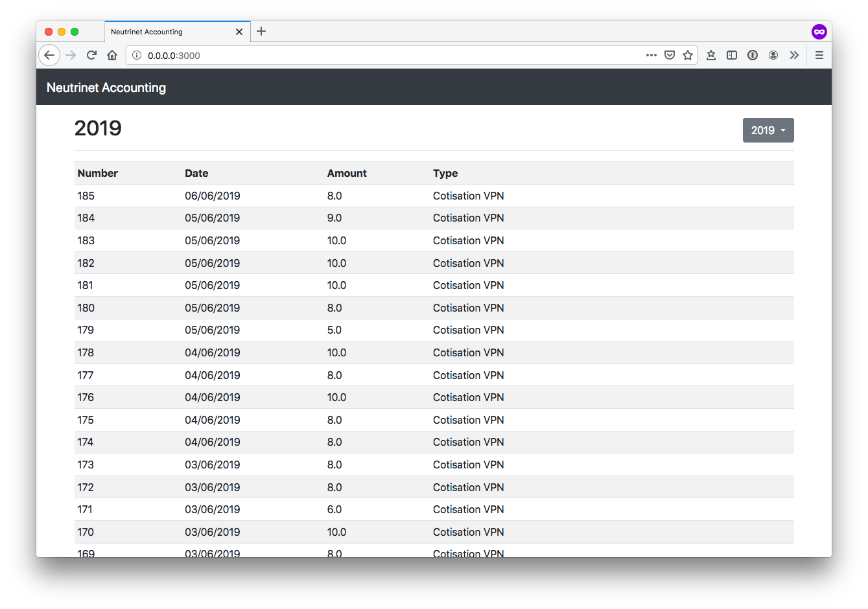Bookmark this page with the star
Screen dimensions: 868x609
click(688, 55)
